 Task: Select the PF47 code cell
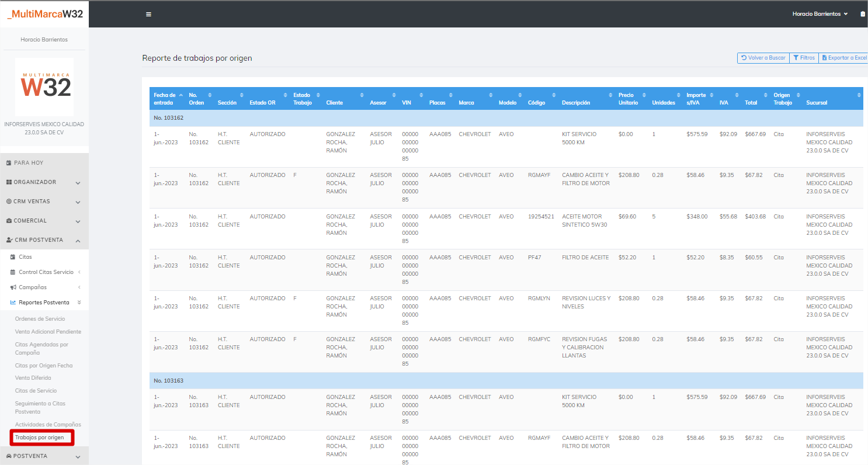pyautogui.click(x=534, y=258)
